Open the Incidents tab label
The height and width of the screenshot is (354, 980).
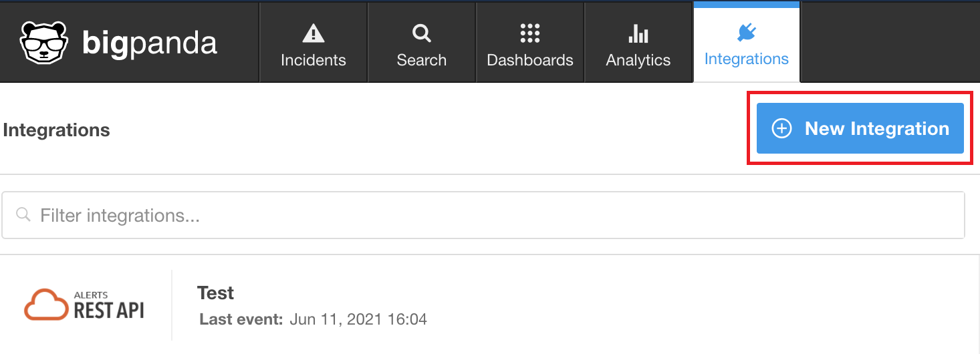313,60
